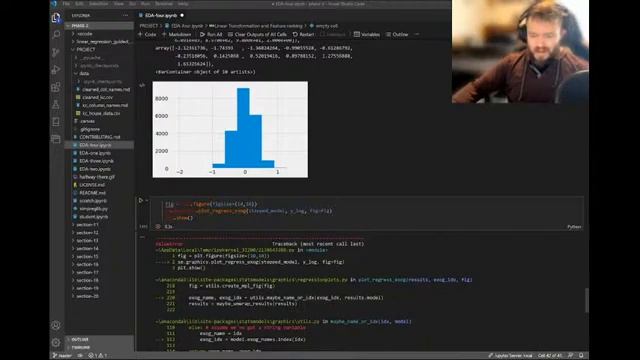Select the EDA-four.ipynb editor tab
This screenshot has width=640, height=360.
pyautogui.click(x=161, y=16)
